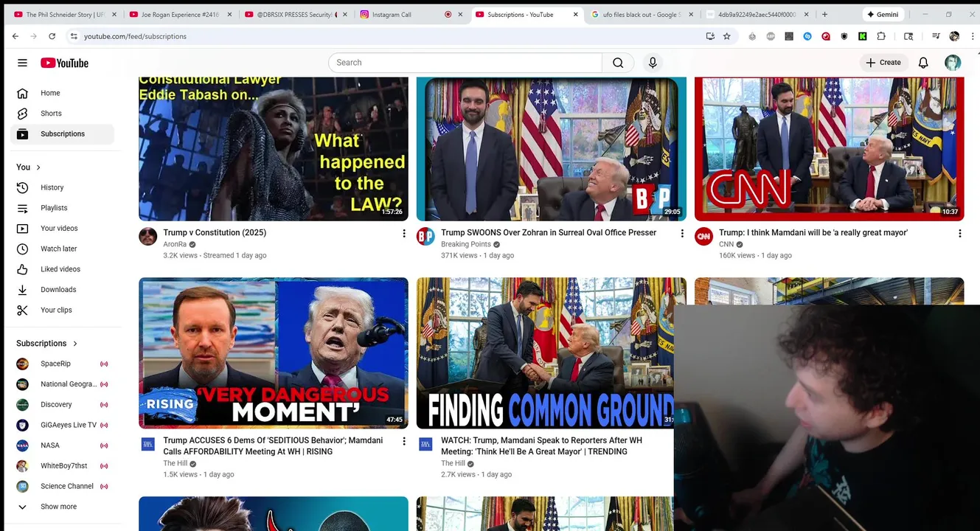Screen dimensions: 980x531
Task: Click the search magnifier button
Action: pos(618,63)
